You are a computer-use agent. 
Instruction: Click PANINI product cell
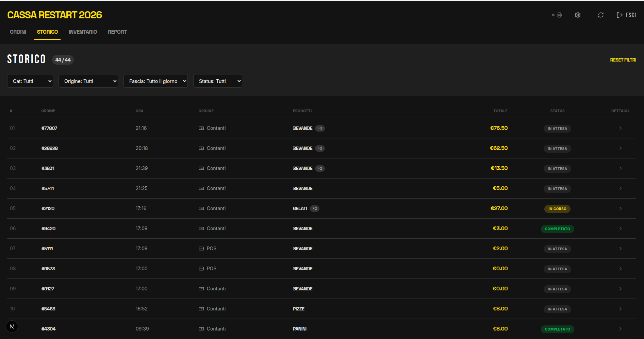pos(300,329)
